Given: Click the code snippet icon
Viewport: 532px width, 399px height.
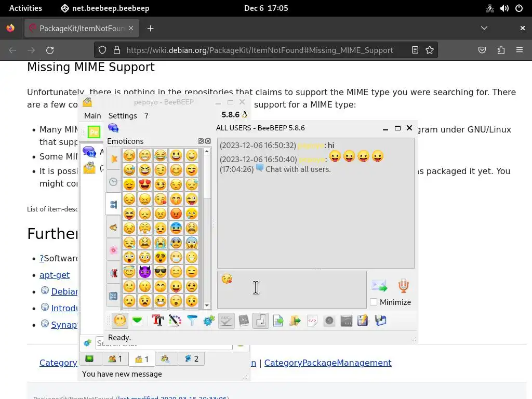Looking at the screenshot, I should click(x=312, y=321).
